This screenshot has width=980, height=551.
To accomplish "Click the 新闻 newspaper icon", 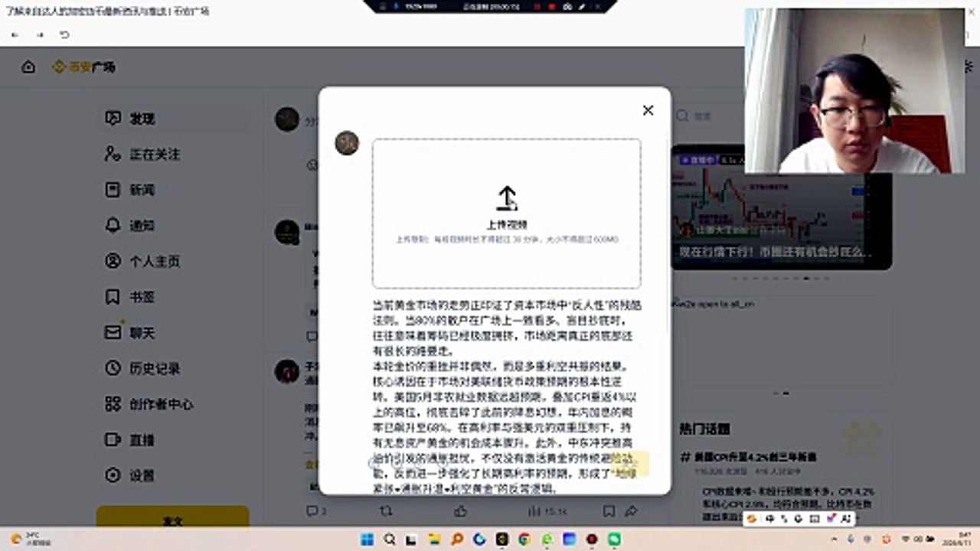I will [113, 190].
